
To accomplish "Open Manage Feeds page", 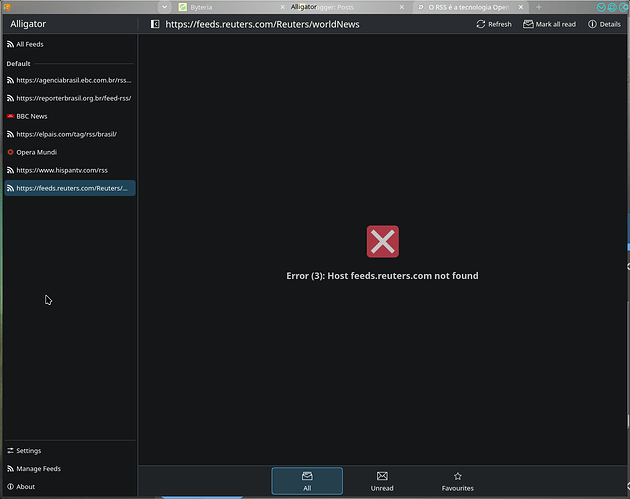I will pos(38,469).
